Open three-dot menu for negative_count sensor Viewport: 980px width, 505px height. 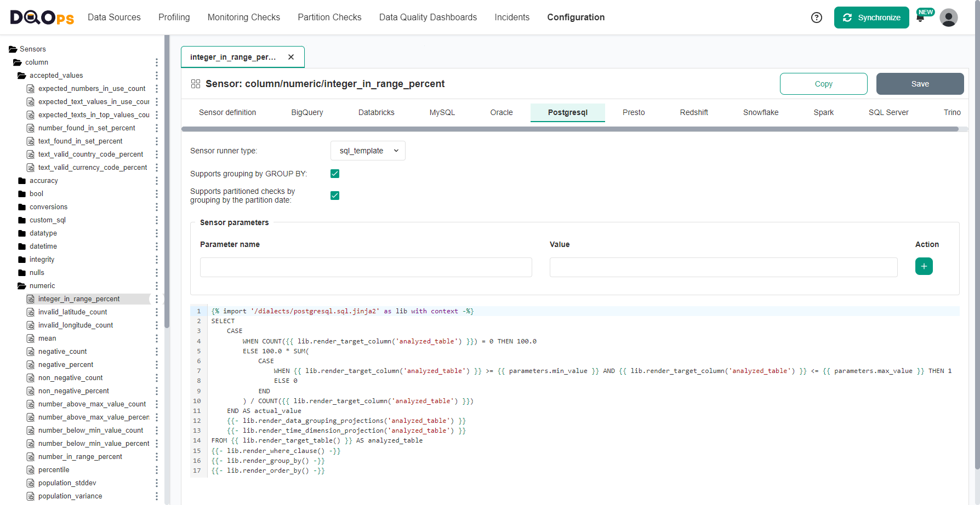(x=157, y=352)
